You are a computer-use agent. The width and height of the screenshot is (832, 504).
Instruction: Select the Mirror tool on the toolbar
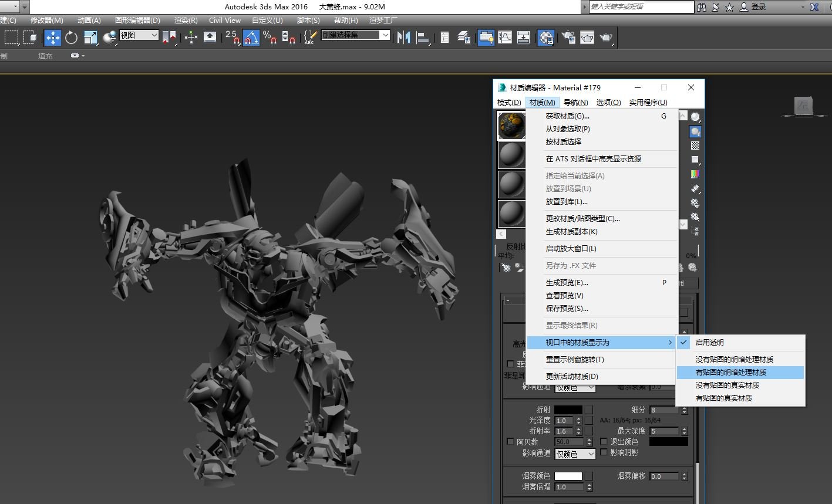click(x=405, y=37)
